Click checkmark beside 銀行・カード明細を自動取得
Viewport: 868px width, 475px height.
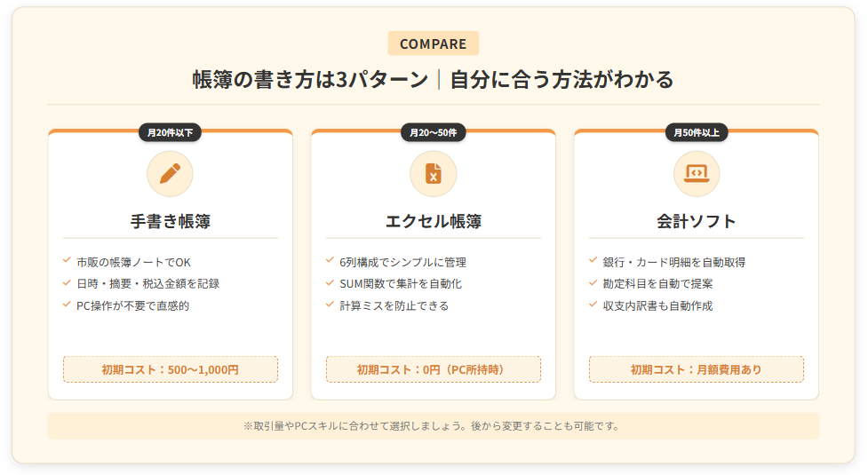593,261
